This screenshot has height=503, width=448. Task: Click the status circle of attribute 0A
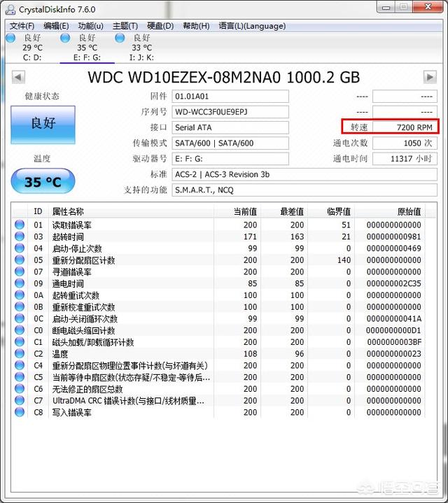click(x=20, y=295)
